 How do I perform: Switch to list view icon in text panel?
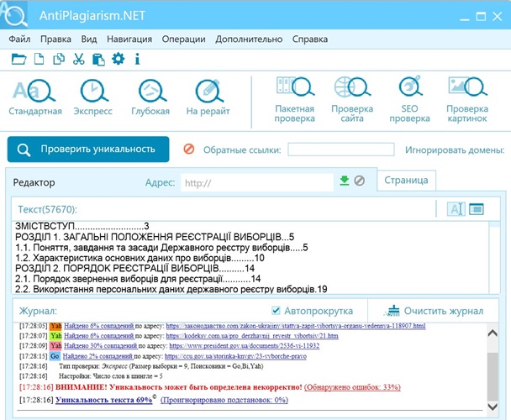pos(477,209)
